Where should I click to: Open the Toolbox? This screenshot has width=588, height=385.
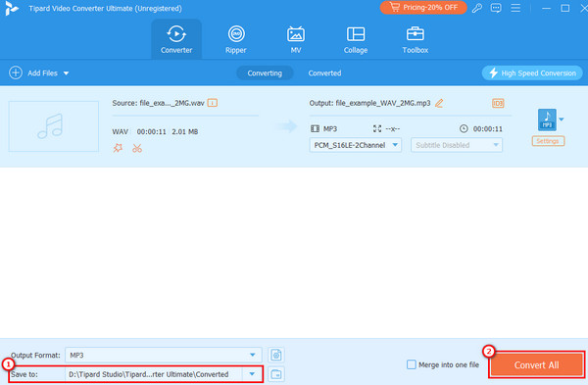coord(416,39)
